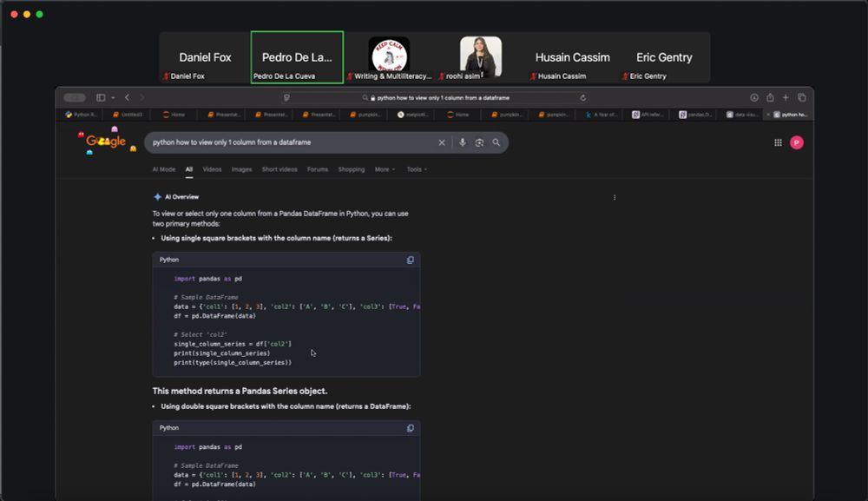Copy the second Python code block

pos(411,428)
